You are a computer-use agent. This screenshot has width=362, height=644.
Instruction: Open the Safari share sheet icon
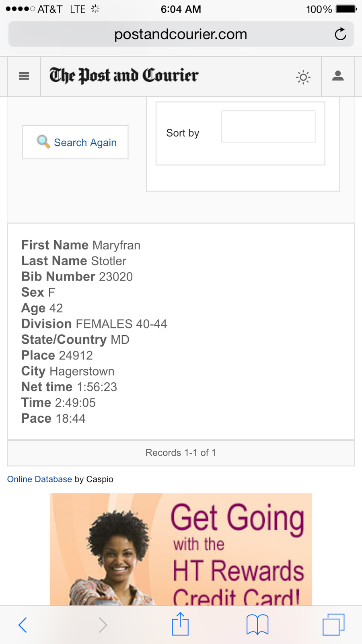180,624
